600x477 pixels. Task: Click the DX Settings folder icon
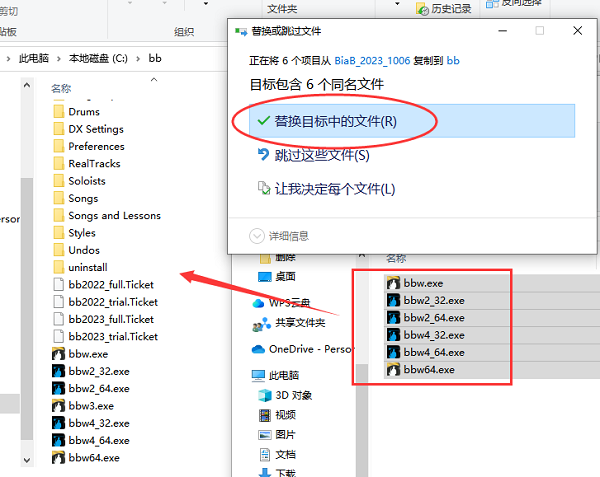click(59, 129)
